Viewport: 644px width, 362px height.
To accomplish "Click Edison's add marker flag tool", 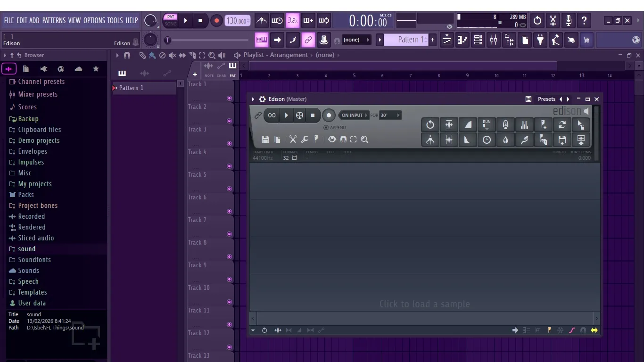I will tap(543, 124).
